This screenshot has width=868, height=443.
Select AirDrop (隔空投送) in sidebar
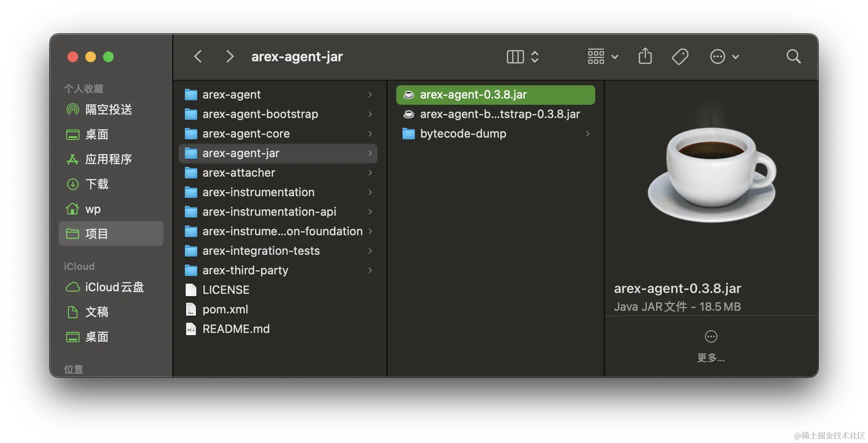[x=108, y=110]
